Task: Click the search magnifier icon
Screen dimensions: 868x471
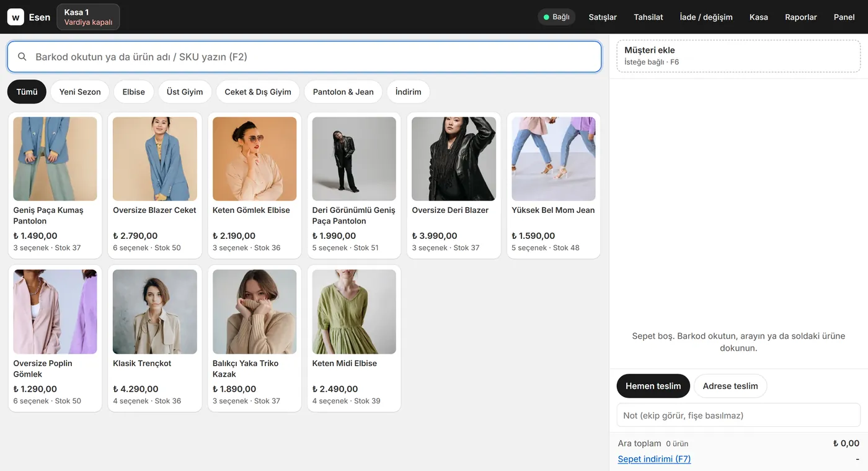Action: click(x=22, y=57)
